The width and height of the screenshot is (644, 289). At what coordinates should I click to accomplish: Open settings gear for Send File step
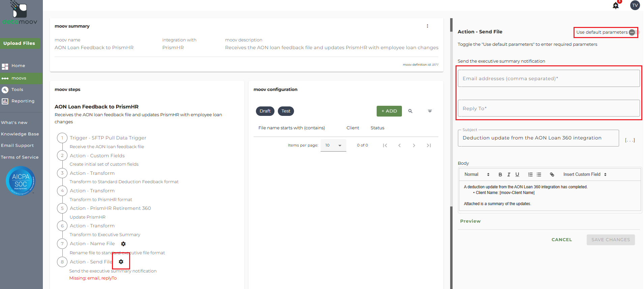(121, 262)
